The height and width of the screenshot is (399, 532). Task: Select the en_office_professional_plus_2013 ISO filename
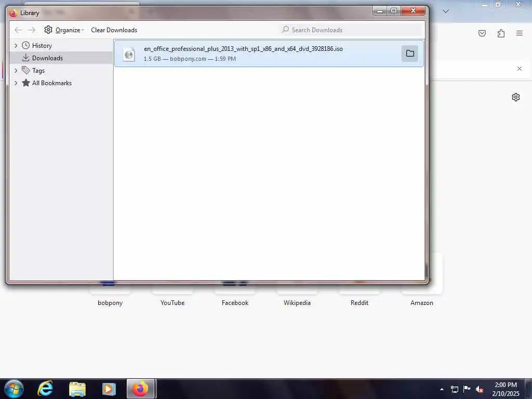click(243, 49)
